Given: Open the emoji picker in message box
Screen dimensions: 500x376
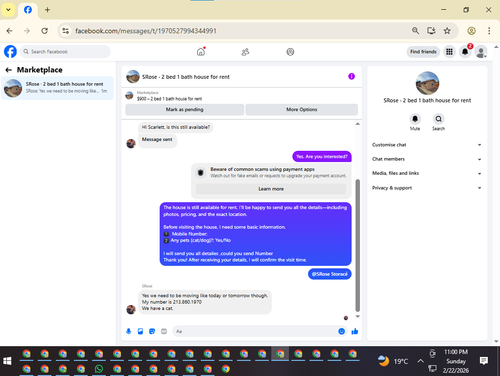Looking at the screenshot, I should [341, 331].
